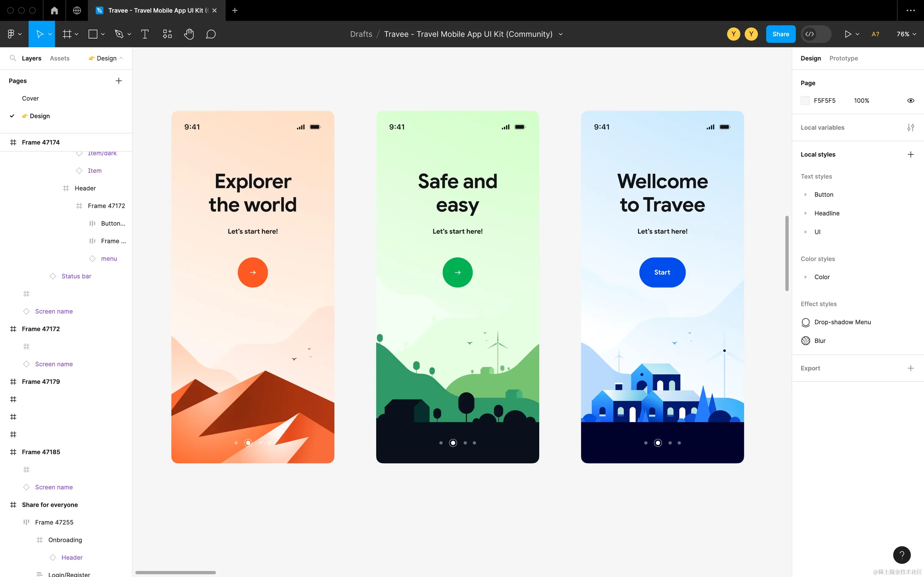Click the blue Share button
Screen dimensions: 924x577
tap(780, 34)
